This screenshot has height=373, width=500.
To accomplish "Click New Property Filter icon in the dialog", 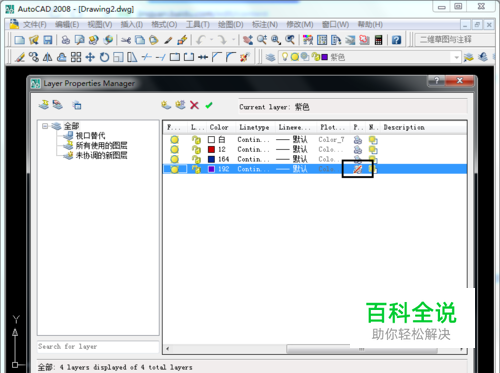I will coord(44,105).
